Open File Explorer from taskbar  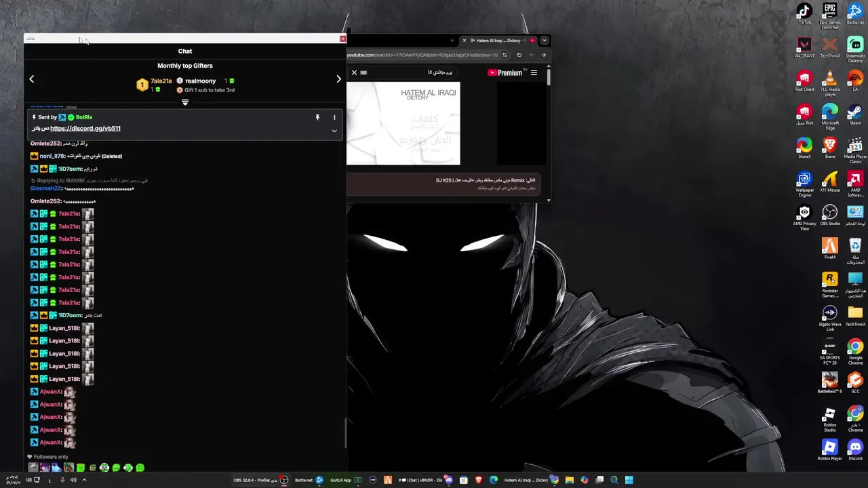point(569,480)
